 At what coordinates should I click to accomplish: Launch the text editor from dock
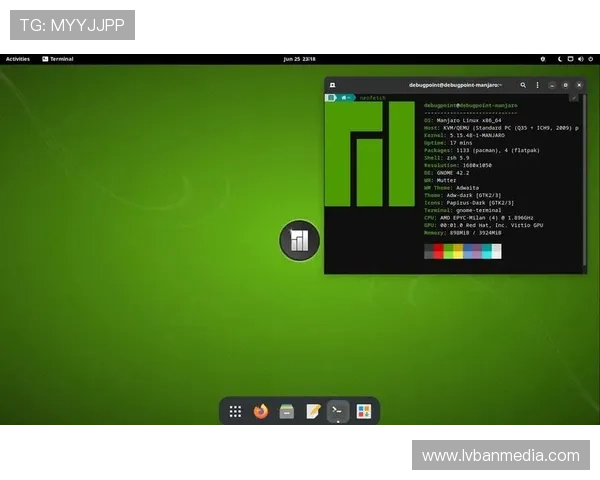click(313, 411)
